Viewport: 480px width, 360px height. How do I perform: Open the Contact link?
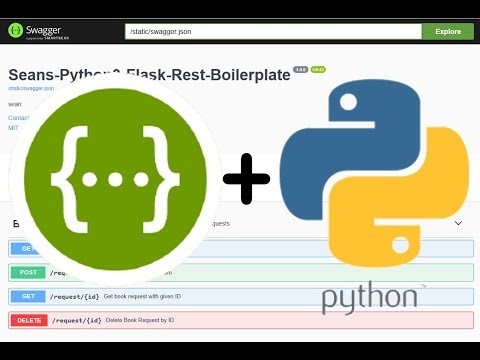18,118
